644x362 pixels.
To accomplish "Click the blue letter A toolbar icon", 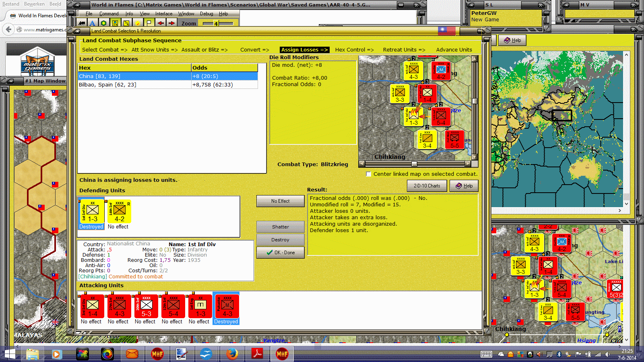I will click(x=93, y=23).
